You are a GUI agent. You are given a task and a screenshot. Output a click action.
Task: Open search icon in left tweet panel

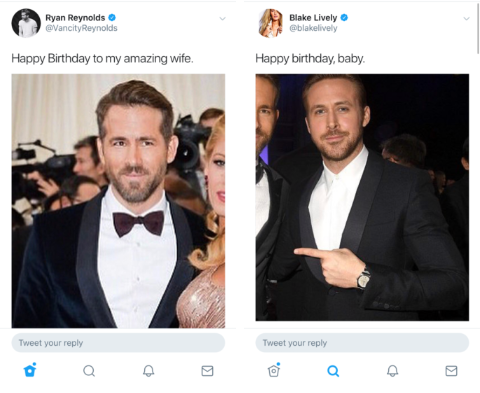[x=89, y=371]
